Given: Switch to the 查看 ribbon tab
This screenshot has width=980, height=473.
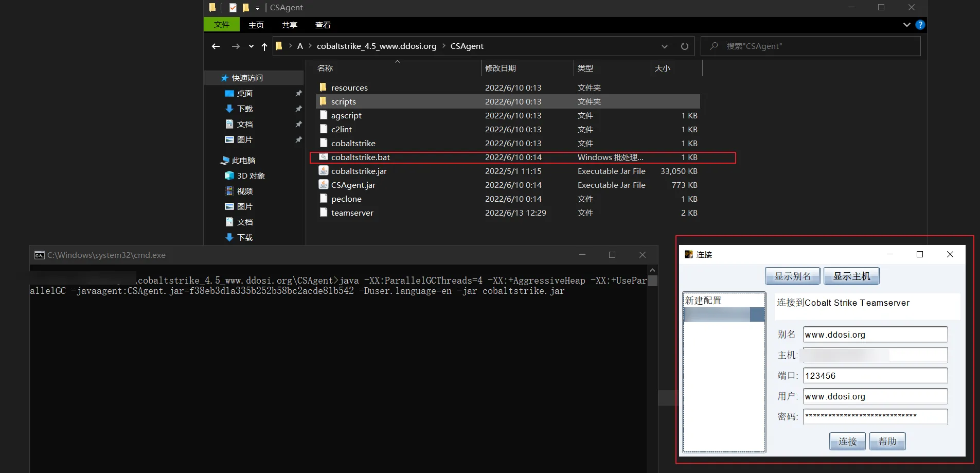Looking at the screenshot, I should click(323, 25).
